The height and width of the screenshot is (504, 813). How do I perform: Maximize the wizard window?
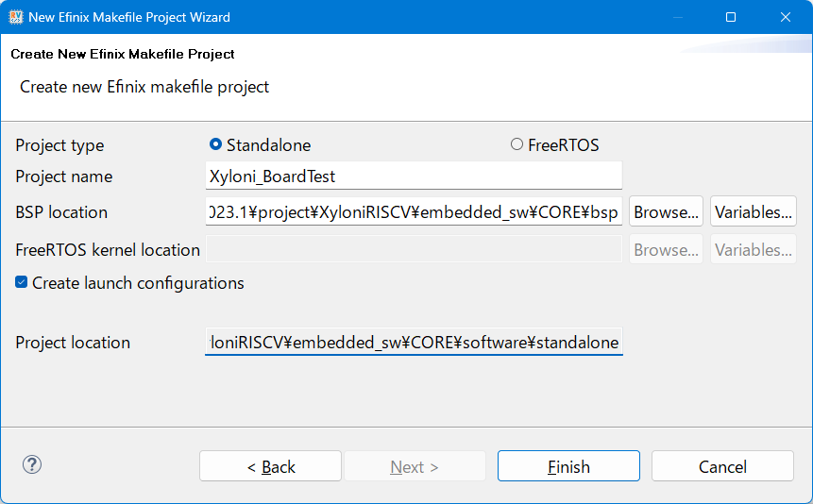[731, 17]
